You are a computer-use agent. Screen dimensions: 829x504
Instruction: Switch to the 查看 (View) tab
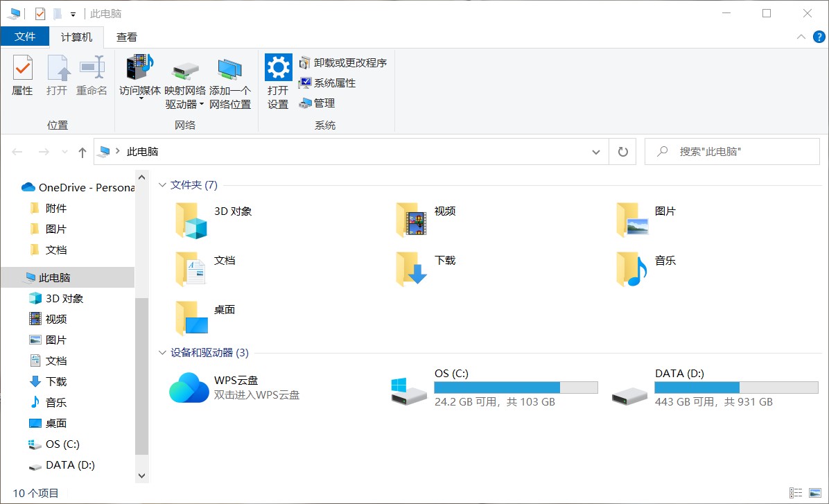126,37
